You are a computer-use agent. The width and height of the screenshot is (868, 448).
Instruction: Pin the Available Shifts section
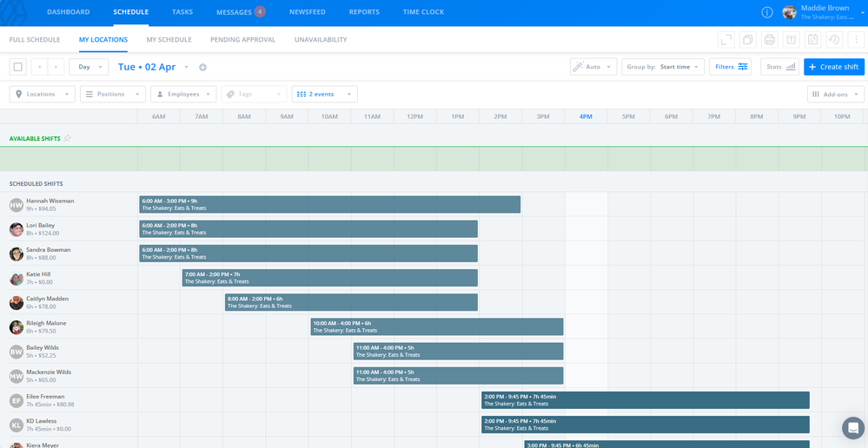(67, 138)
